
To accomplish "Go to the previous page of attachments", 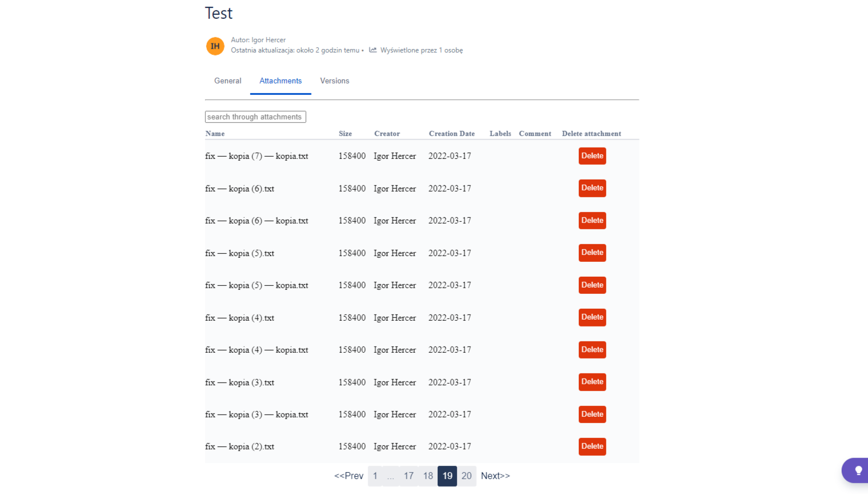I will point(349,476).
